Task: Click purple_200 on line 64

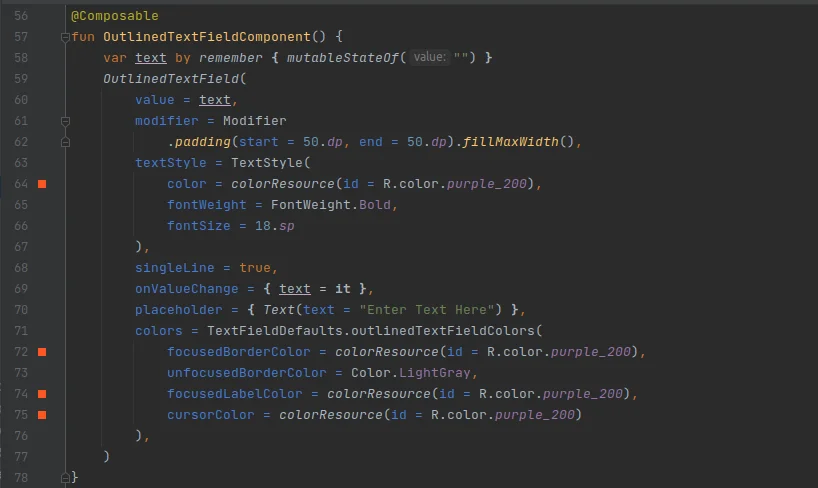Action: pyautogui.click(x=487, y=184)
